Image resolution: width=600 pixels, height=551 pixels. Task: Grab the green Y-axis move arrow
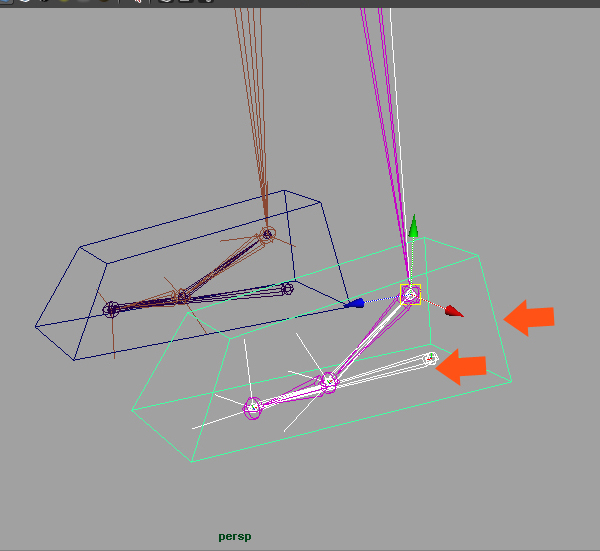tap(413, 226)
